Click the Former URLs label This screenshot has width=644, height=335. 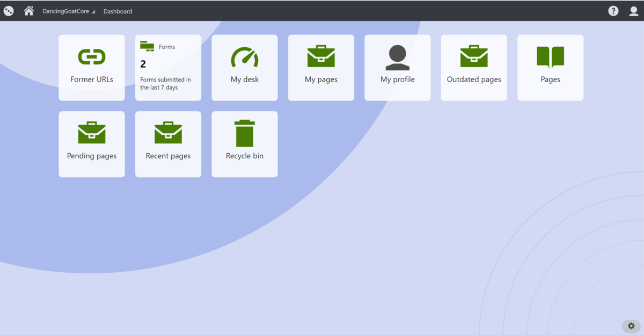(x=92, y=79)
